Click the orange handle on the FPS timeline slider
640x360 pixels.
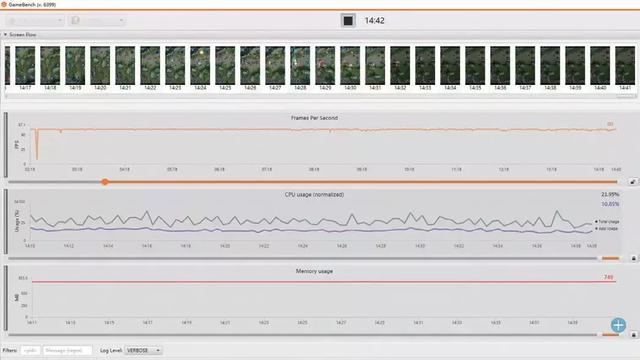[x=105, y=182]
